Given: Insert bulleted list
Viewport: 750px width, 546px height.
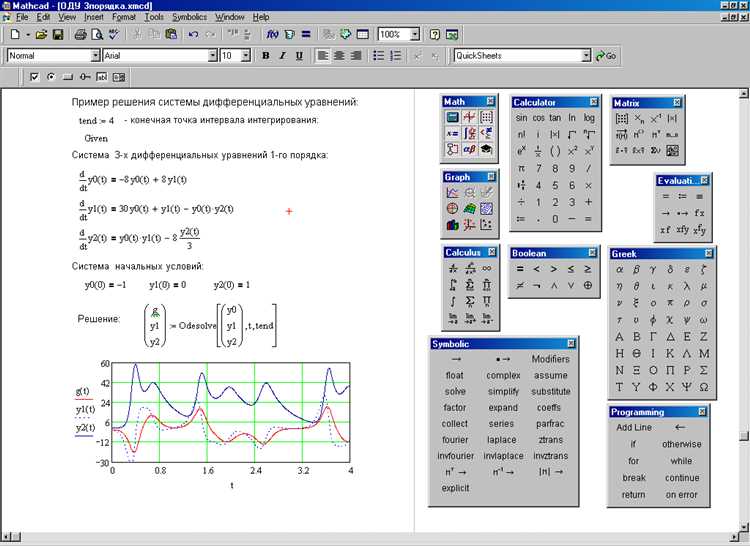Looking at the screenshot, I should tap(378, 56).
